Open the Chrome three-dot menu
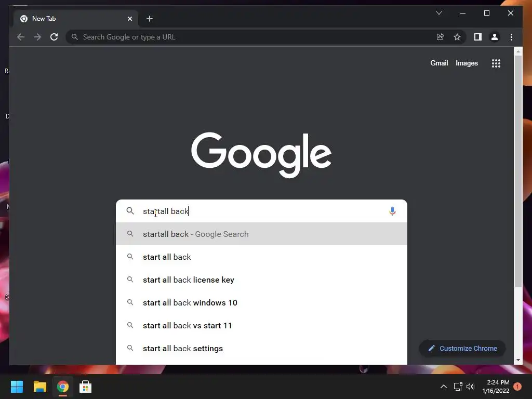Screen dimensions: 532x399 coord(511,37)
